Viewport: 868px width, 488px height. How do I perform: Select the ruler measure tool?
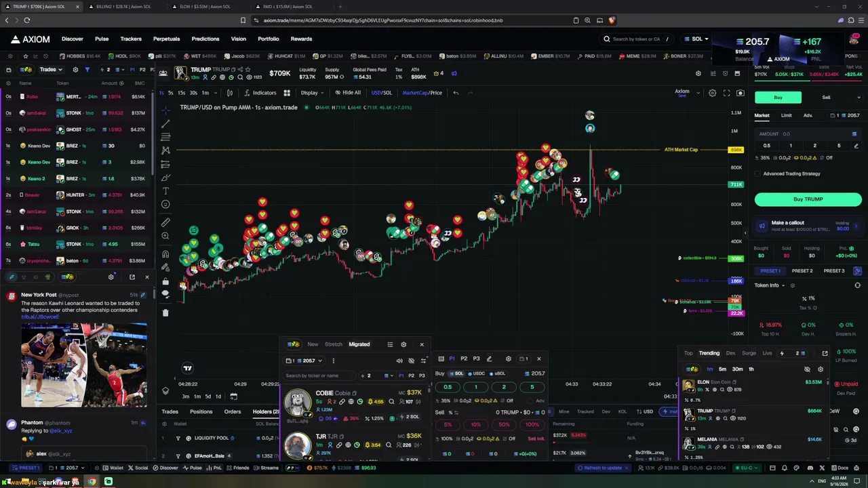click(165, 222)
